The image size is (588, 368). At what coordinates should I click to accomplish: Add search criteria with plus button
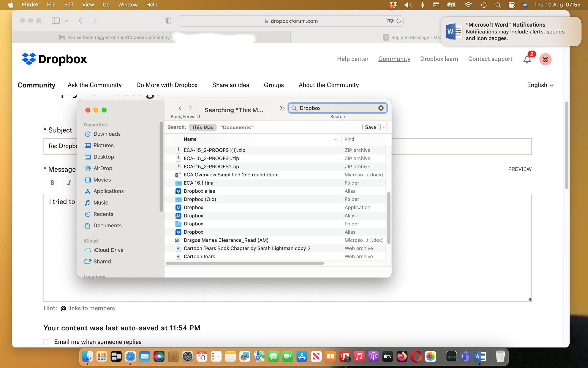(x=384, y=127)
